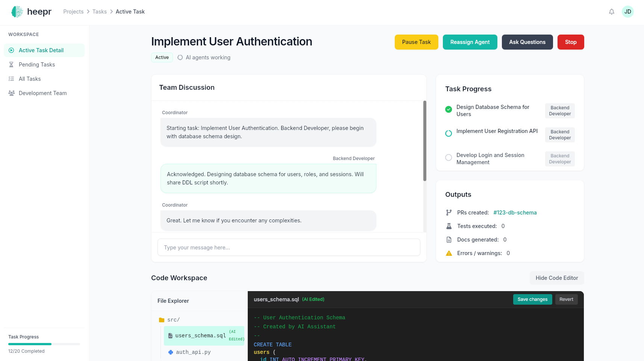
Task: Select the Pending Tasks hourglass icon
Action: coord(11,64)
